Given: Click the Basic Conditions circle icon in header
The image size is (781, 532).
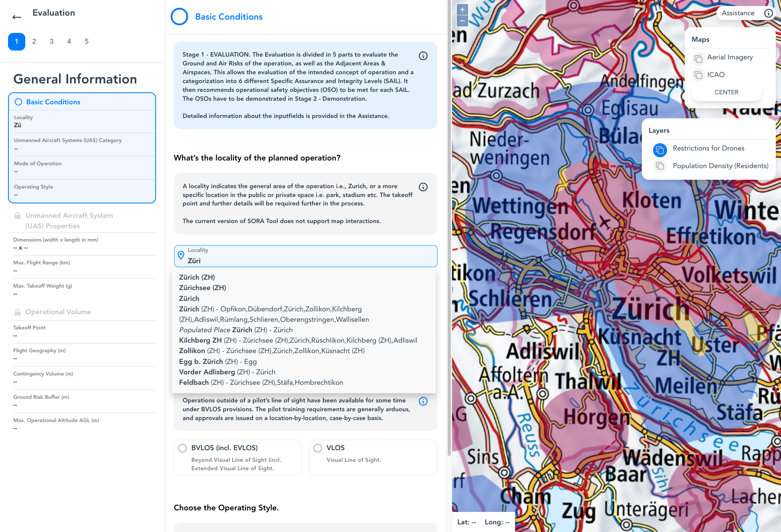Looking at the screenshot, I should (x=179, y=17).
